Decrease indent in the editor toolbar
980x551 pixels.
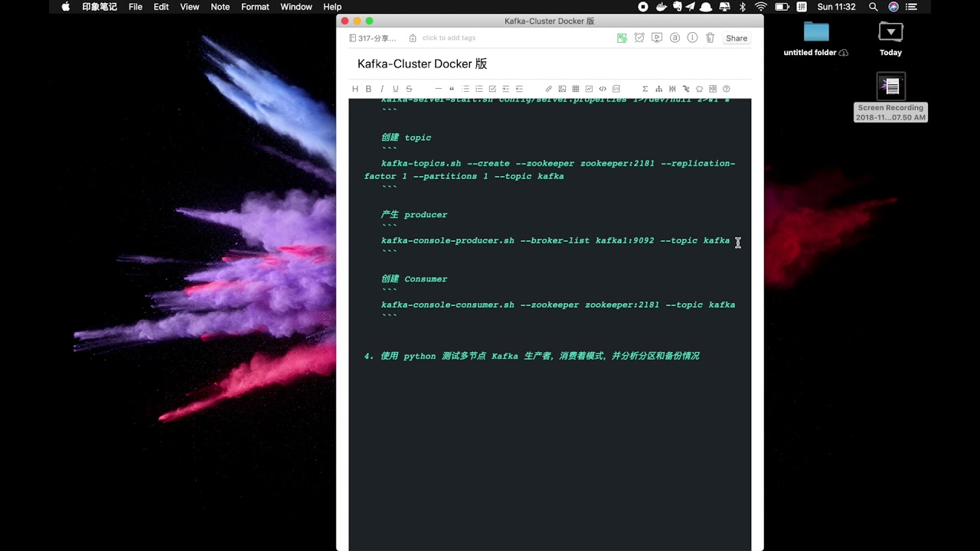[x=519, y=89]
